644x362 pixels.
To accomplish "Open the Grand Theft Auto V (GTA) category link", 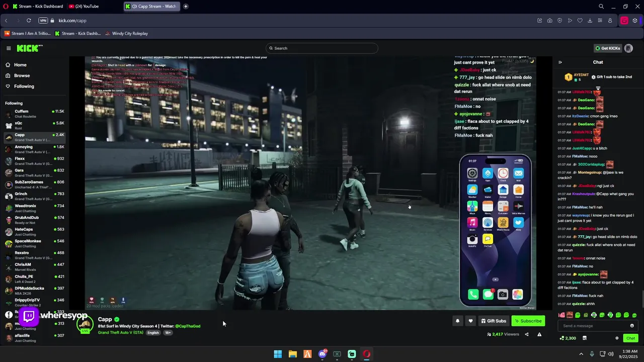I will pos(121,333).
